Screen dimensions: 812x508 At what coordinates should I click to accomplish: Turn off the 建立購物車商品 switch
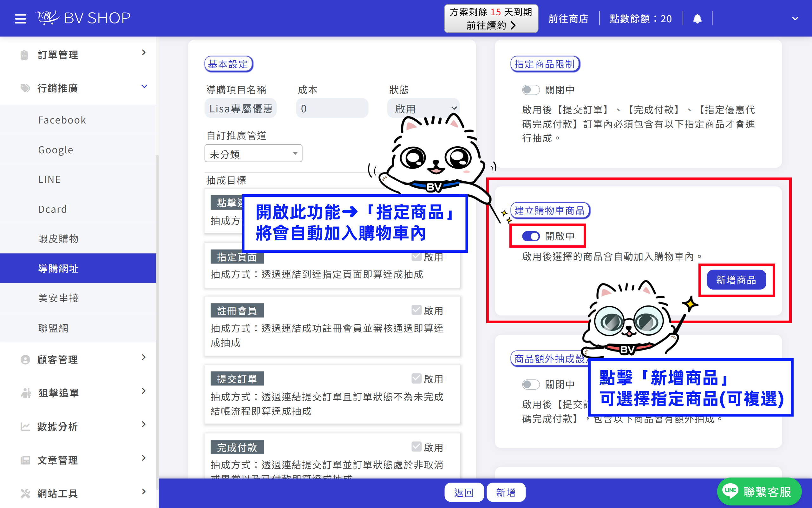[530, 236]
